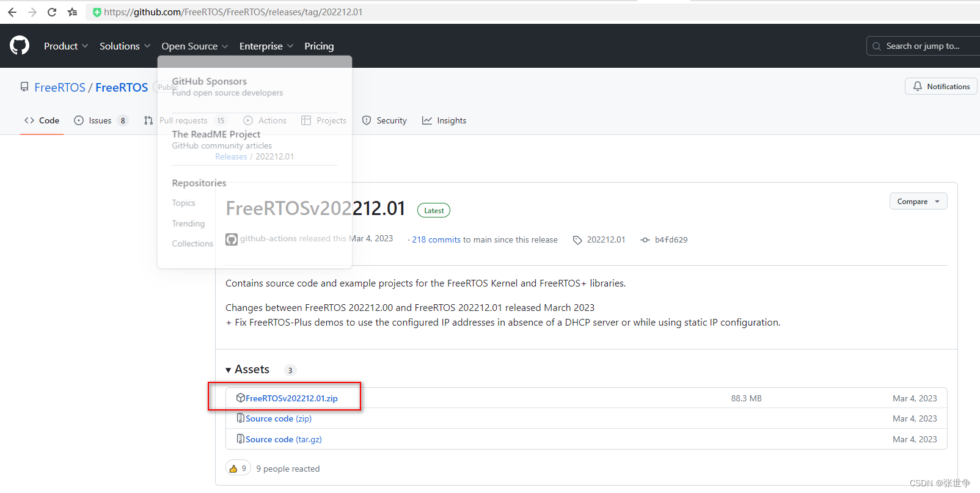Expand the Enterprise menu
The height and width of the screenshot is (493, 980).
(x=266, y=46)
